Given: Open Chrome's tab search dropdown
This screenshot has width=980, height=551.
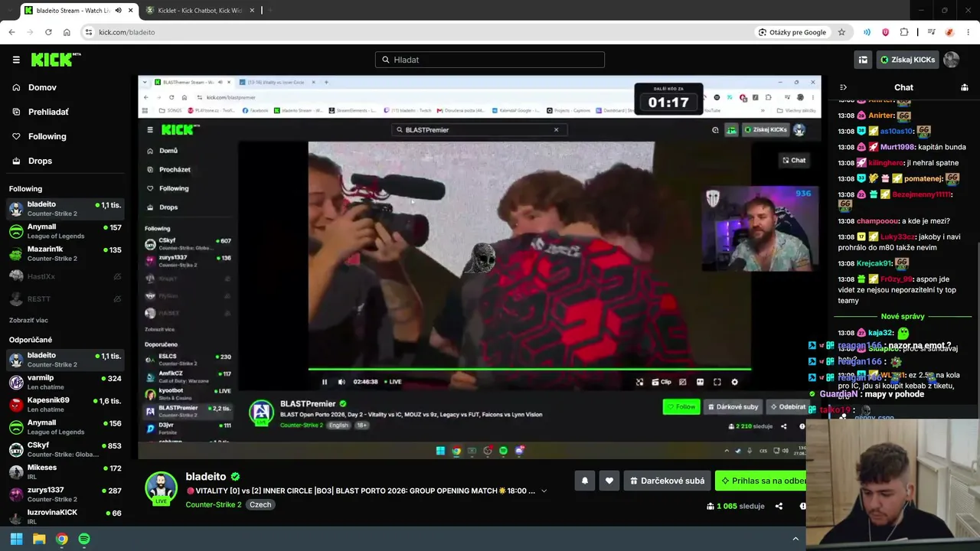Looking at the screenshot, I should tap(10, 11).
